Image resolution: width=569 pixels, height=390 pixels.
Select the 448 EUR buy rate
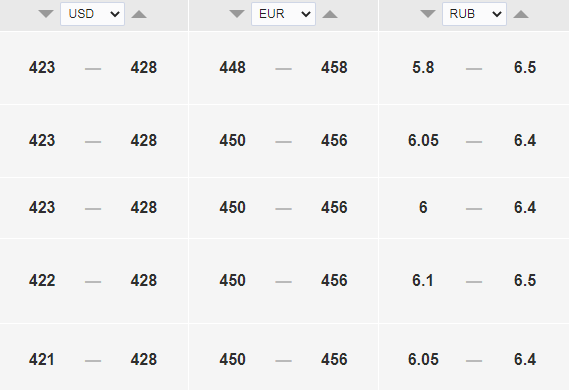(232, 67)
